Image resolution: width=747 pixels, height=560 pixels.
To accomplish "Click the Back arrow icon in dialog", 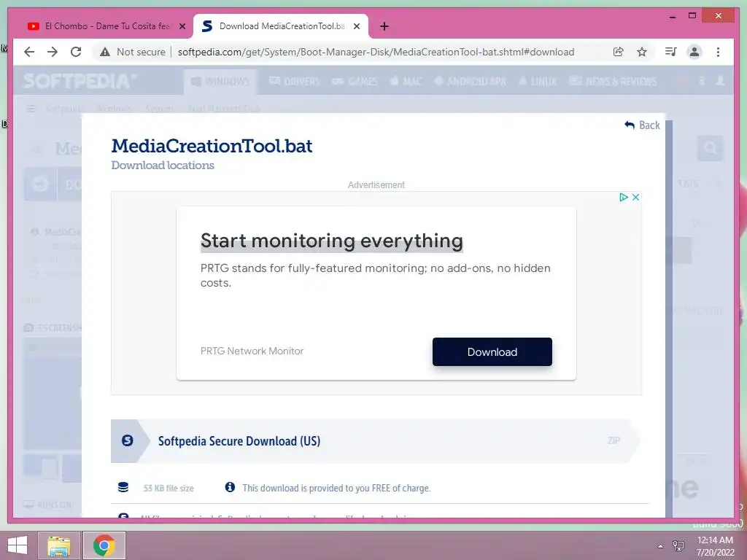I will pos(630,125).
